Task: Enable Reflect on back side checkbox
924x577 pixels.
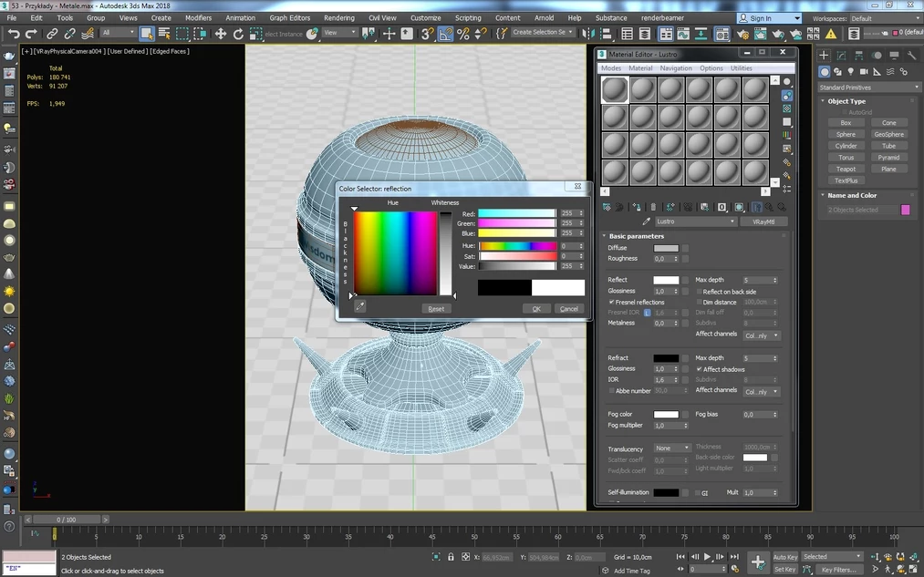Action: (699, 292)
